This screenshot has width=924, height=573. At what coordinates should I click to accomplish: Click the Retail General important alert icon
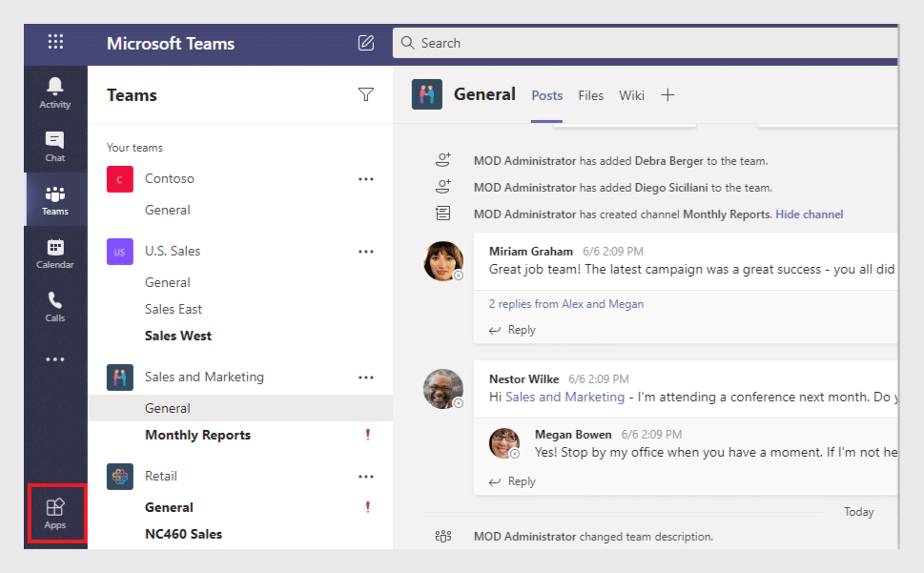click(x=368, y=507)
